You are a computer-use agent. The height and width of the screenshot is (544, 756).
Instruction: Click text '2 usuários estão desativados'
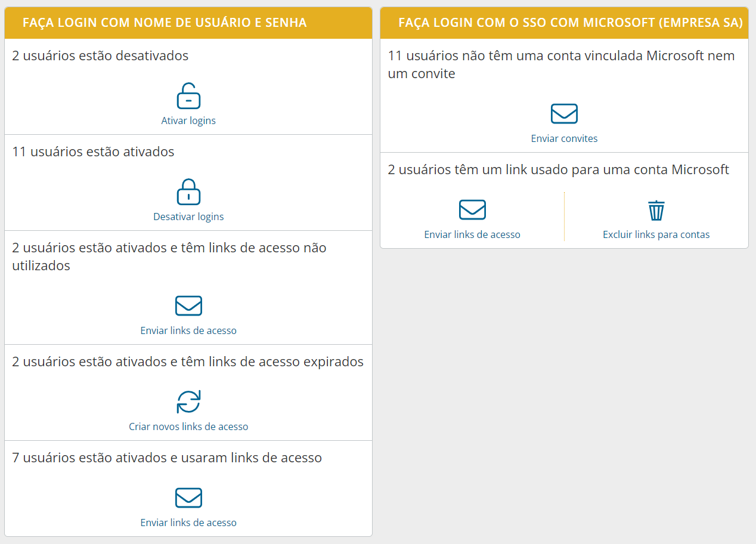(100, 55)
